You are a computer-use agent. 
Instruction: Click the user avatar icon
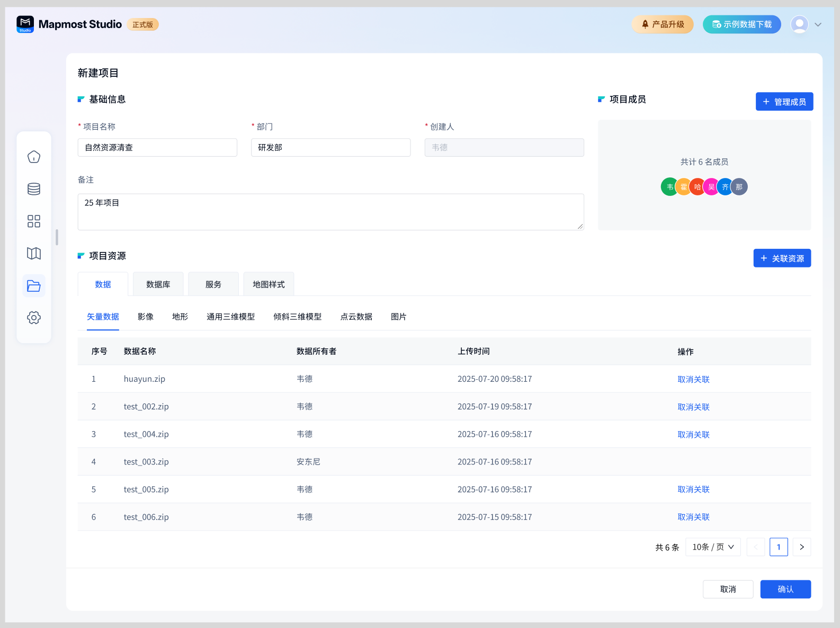coord(799,24)
